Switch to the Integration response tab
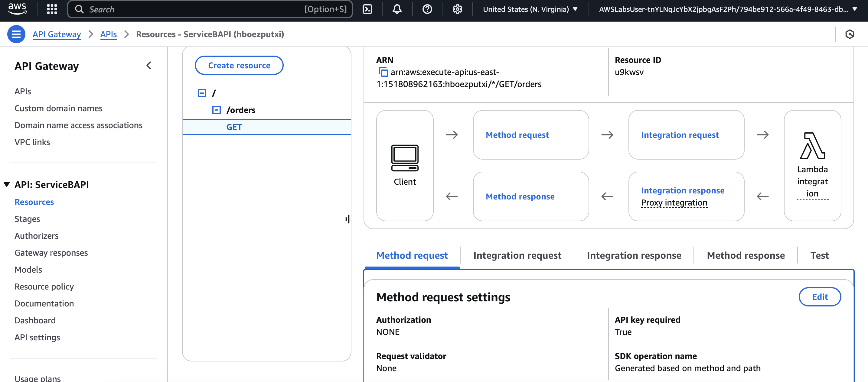 (x=634, y=255)
